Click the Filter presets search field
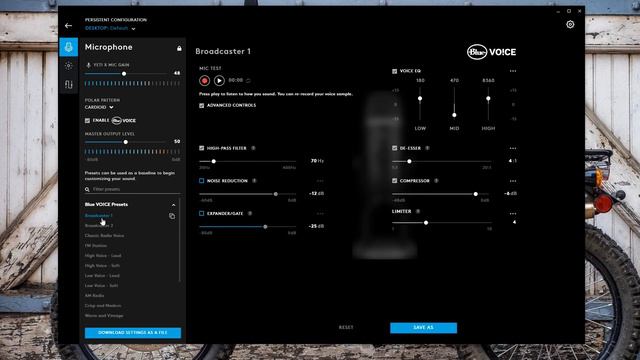The width and height of the screenshot is (640, 360). (x=133, y=189)
